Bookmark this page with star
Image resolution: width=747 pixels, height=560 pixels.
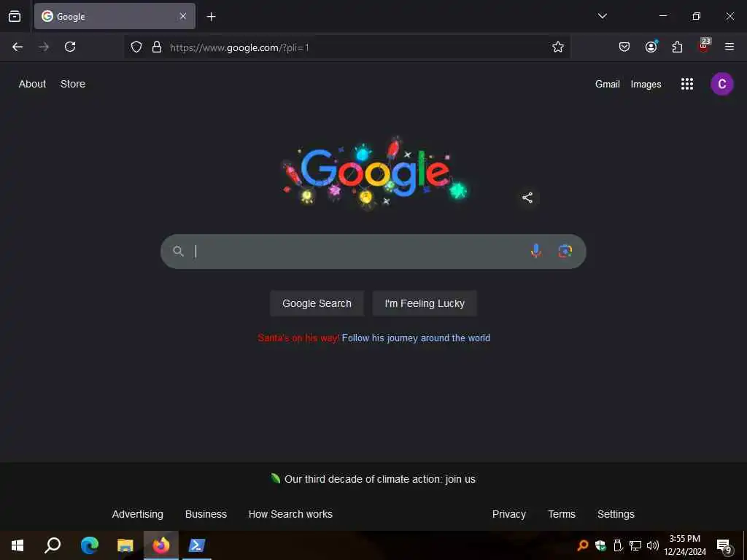[x=558, y=47]
